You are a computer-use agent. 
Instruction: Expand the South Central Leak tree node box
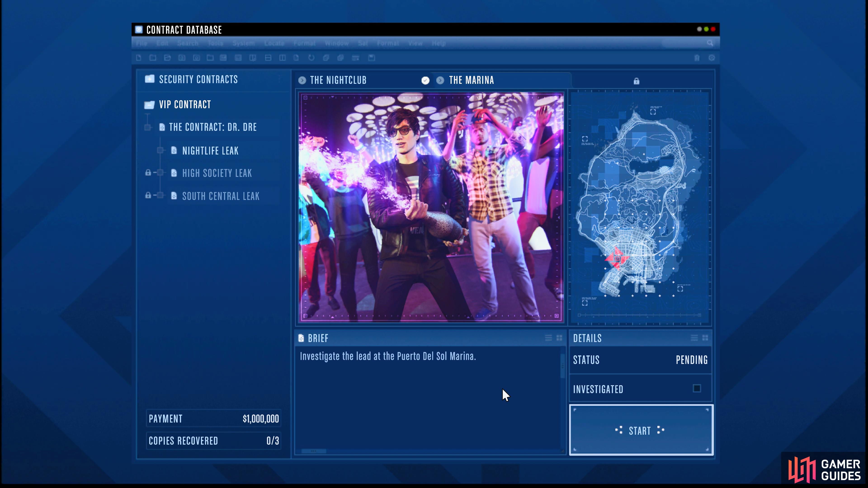tap(160, 195)
